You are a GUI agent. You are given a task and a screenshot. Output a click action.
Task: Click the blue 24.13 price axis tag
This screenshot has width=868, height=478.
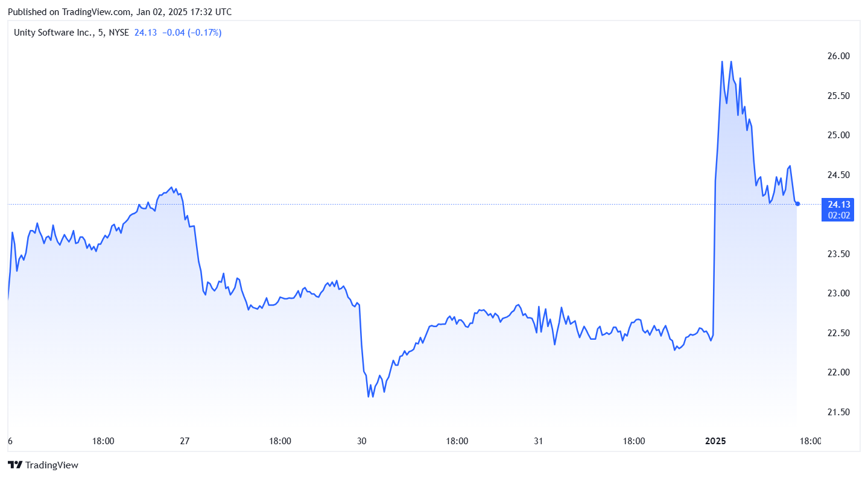tap(837, 204)
